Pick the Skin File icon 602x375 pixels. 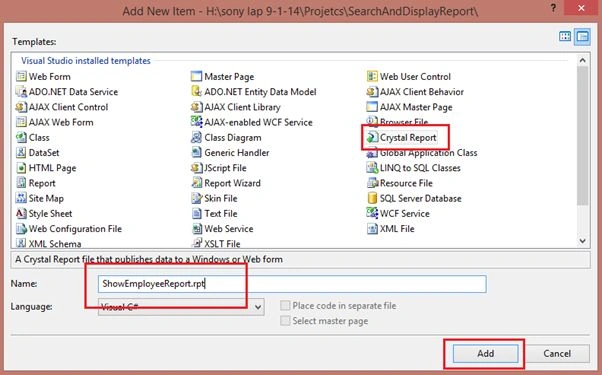[x=197, y=198]
